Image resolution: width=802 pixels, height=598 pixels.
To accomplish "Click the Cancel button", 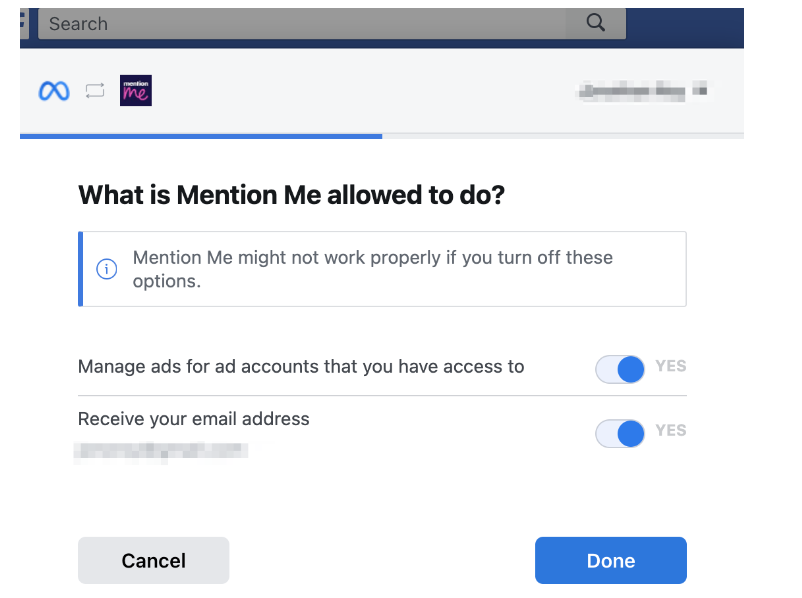I will (x=153, y=560).
